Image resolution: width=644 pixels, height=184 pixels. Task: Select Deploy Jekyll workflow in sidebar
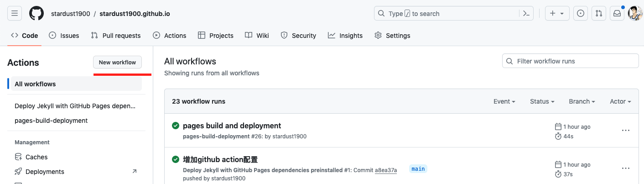[75, 106]
